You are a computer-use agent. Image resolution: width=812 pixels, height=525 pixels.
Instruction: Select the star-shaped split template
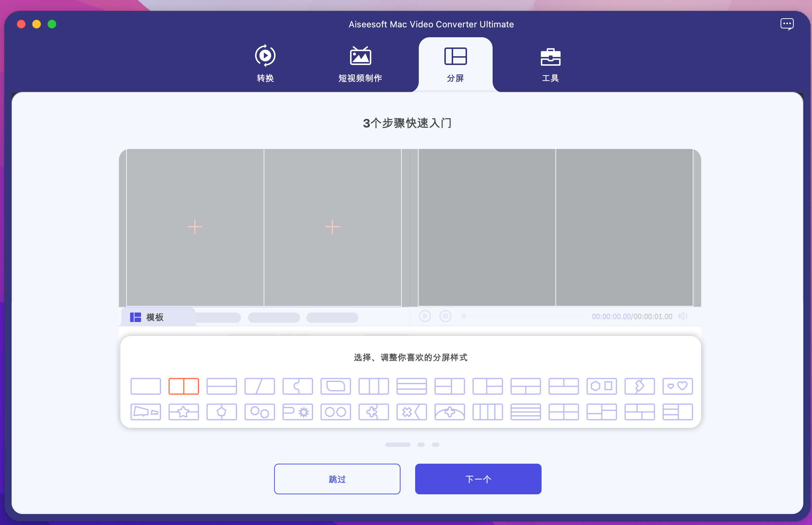(183, 412)
